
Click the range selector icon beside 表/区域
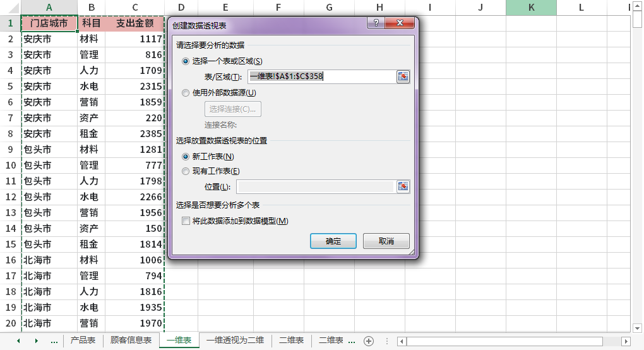pos(403,76)
